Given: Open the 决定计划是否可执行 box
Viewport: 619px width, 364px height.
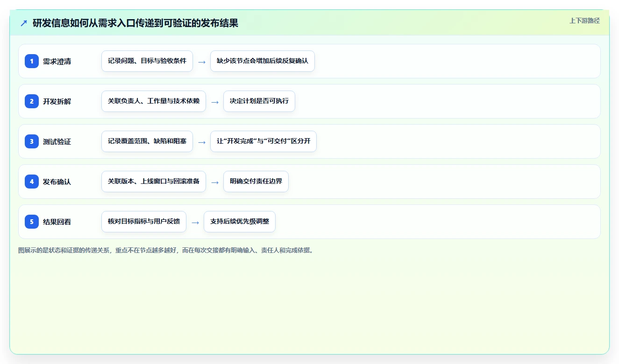Looking at the screenshot, I should click(259, 101).
